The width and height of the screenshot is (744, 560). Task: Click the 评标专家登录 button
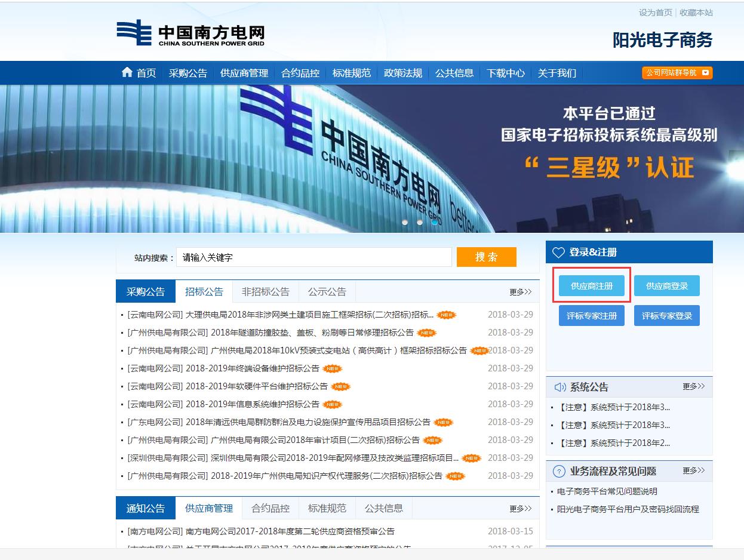(667, 316)
